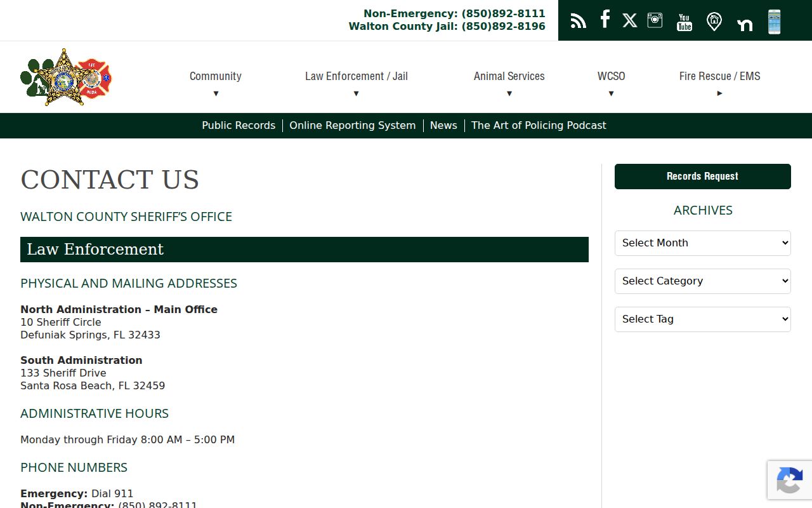
Task: Click 'North Administration – Main Office' text
Action: [119, 309]
